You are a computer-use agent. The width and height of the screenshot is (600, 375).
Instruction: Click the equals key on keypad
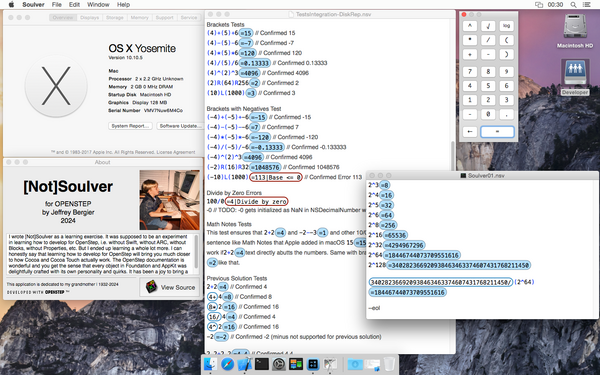click(497, 132)
